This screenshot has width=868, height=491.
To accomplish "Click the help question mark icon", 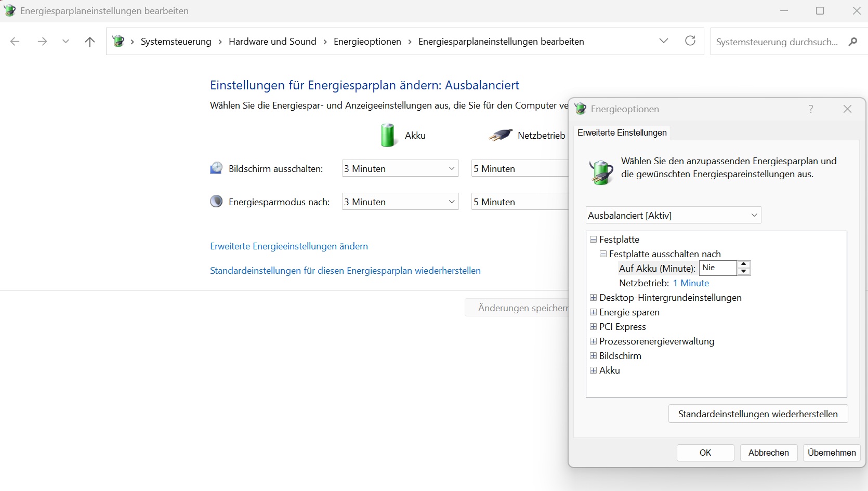I will click(811, 109).
